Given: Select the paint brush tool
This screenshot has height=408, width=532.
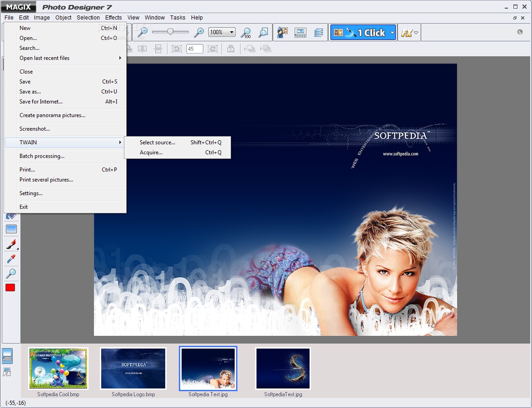Looking at the screenshot, I should (x=11, y=244).
